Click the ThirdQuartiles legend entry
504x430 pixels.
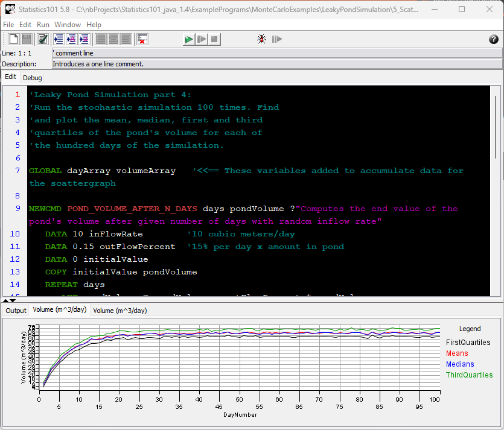pos(469,375)
